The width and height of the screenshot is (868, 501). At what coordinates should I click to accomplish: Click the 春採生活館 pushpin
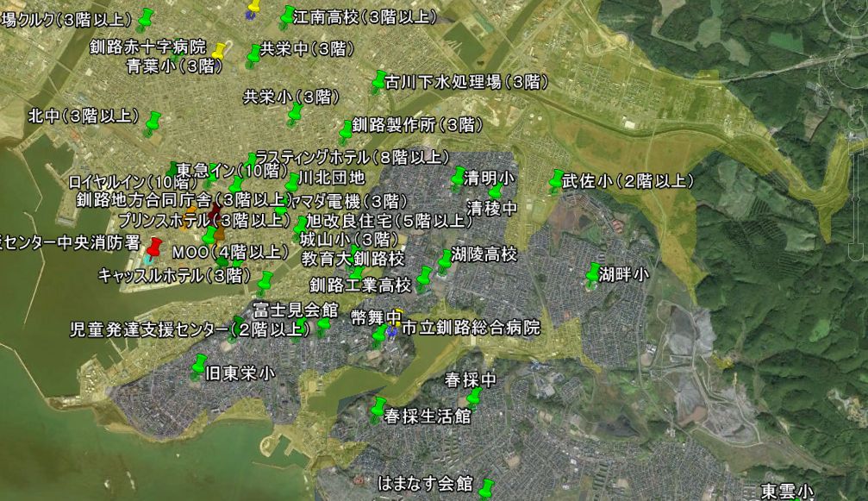pos(378,406)
